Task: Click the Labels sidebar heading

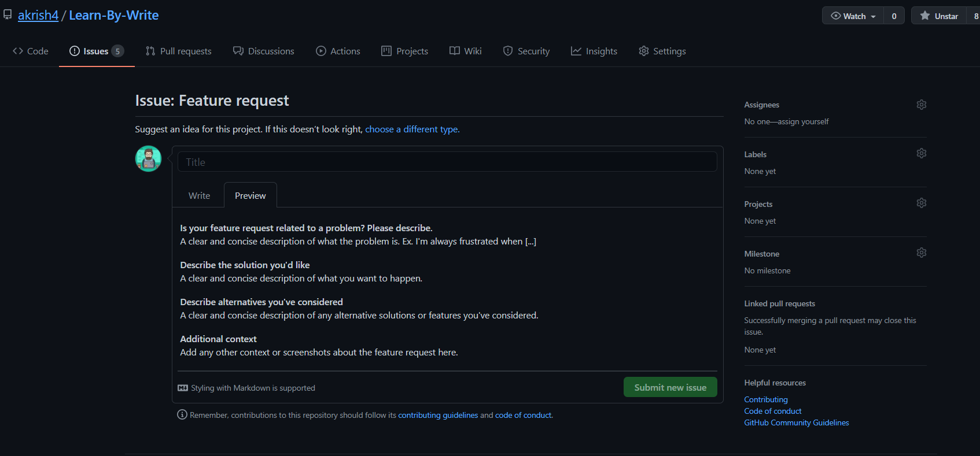Action: [756, 154]
